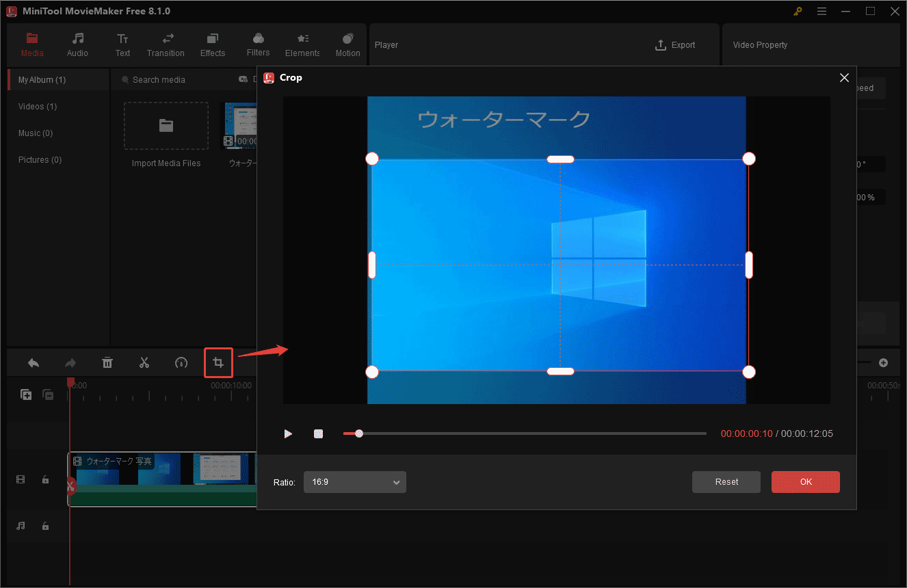The image size is (907, 588).
Task: Open the Transition tab
Action: point(166,45)
